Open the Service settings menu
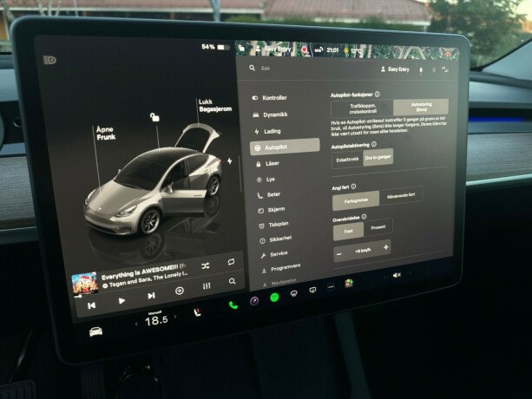Viewport: 532px width, 399px height. tap(274, 254)
